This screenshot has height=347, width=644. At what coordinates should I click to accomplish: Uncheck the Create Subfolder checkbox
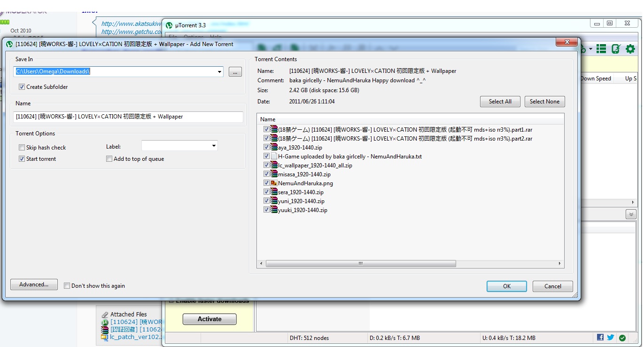(22, 87)
